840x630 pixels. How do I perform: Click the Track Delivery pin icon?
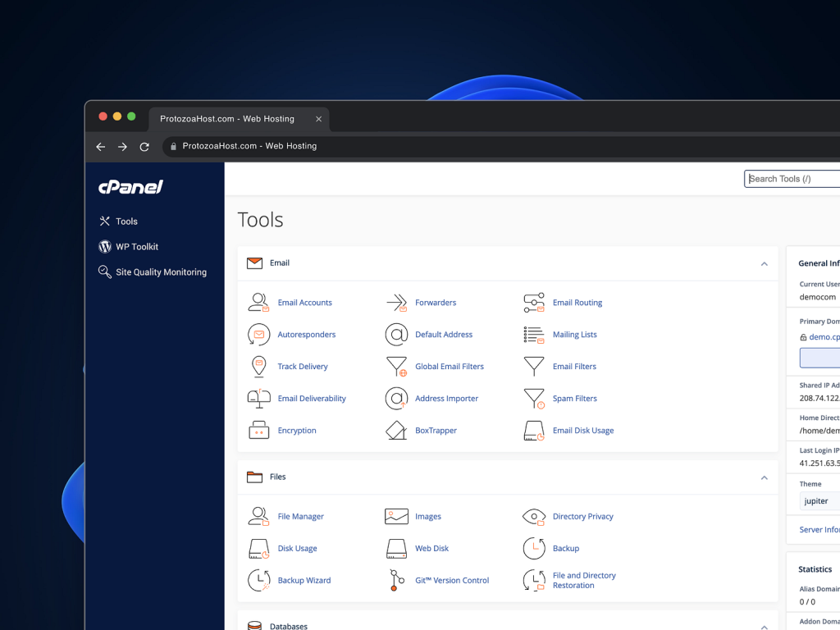click(x=259, y=367)
